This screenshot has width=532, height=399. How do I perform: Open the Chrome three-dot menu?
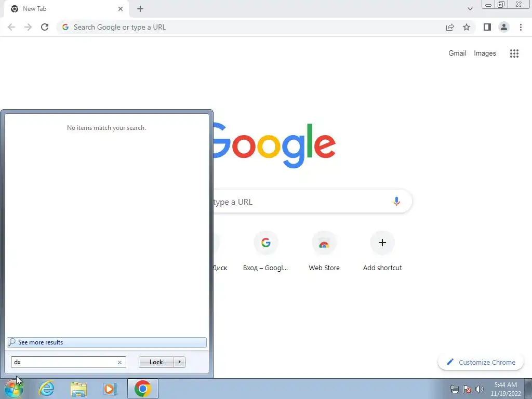(x=521, y=27)
